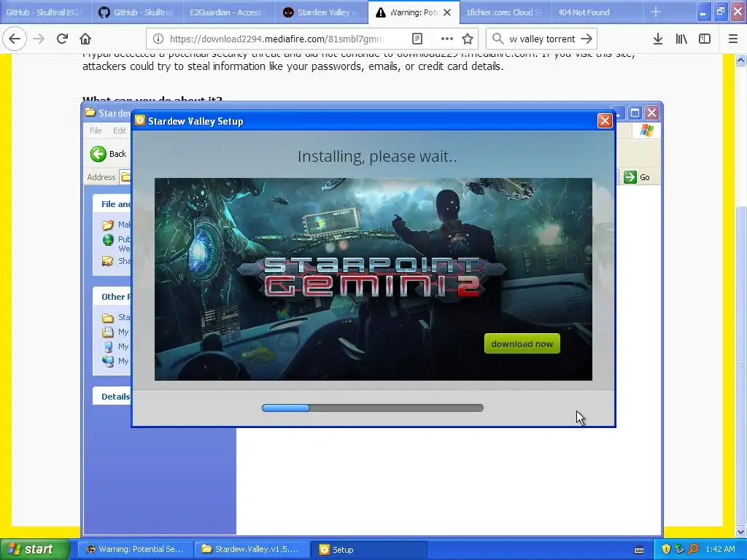Open the downloads panel
The image size is (747, 560).
pos(658,39)
